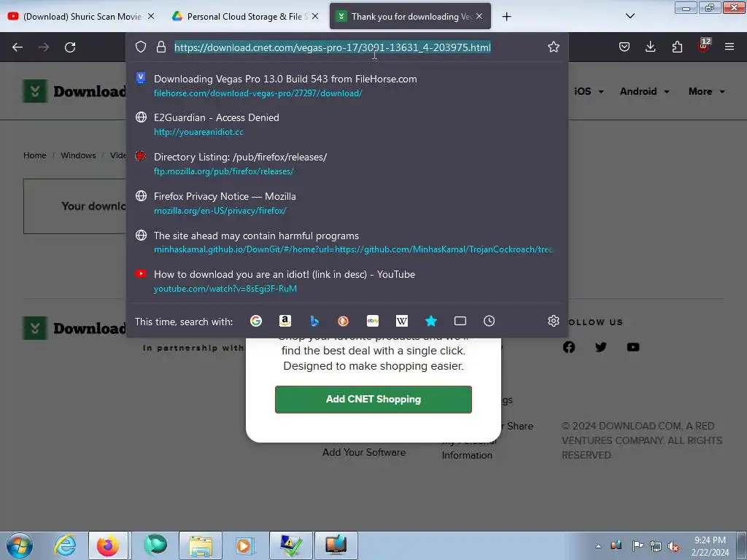Bookmark this page with the star icon
The height and width of the screenshot is (560, 747).
click(553, 47)
